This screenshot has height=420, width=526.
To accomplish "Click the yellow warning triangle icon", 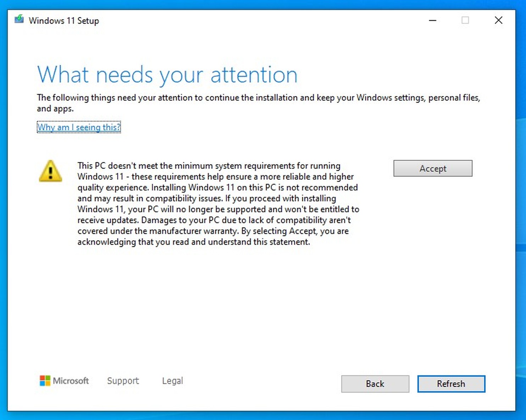I will pos(50,171).
